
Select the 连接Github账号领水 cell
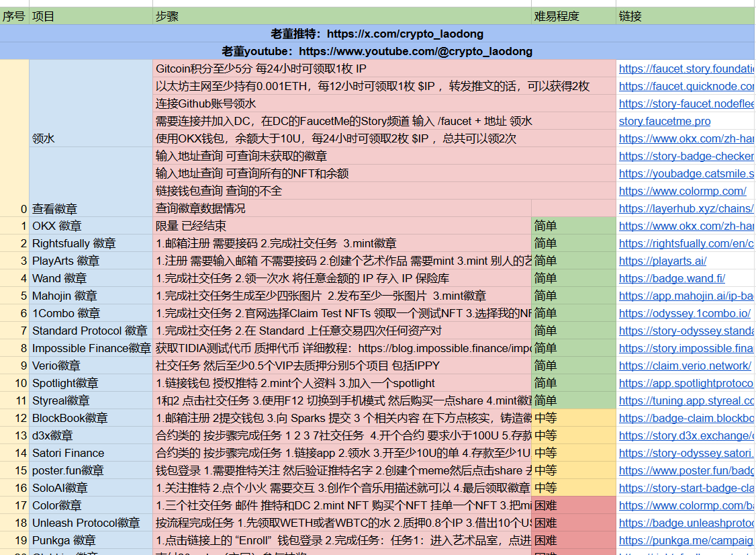point(384,103)
